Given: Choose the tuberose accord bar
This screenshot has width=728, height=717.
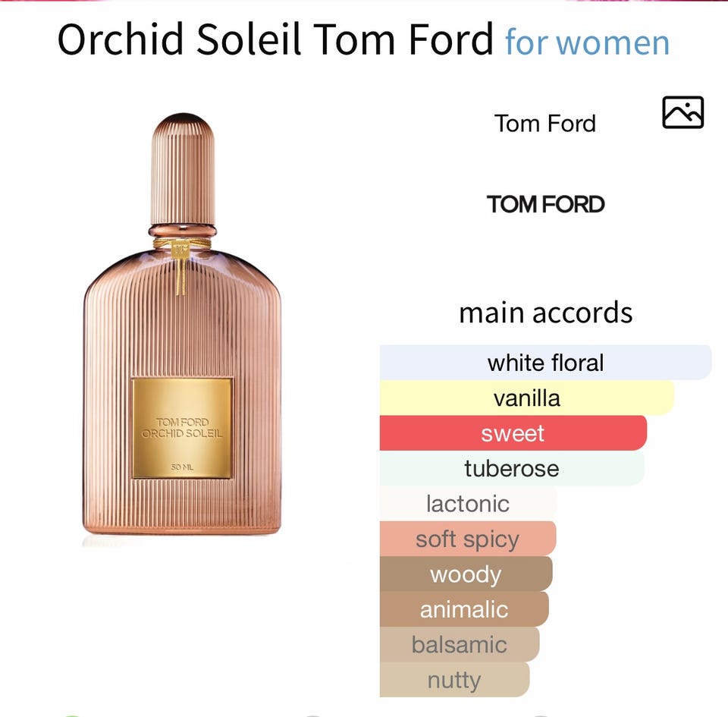Looking at the screenshot, I should click(x=512, y=468).
